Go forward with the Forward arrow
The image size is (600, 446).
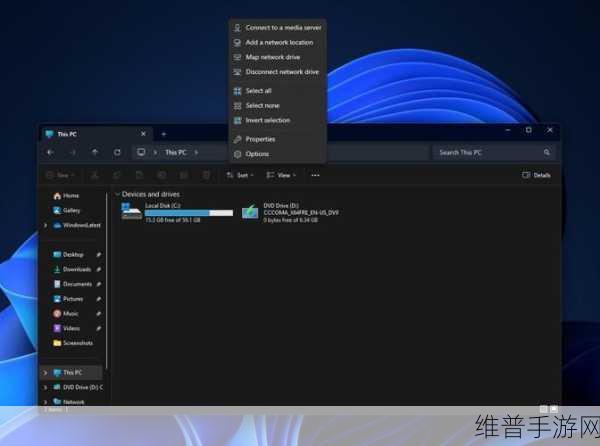point(73,152)
